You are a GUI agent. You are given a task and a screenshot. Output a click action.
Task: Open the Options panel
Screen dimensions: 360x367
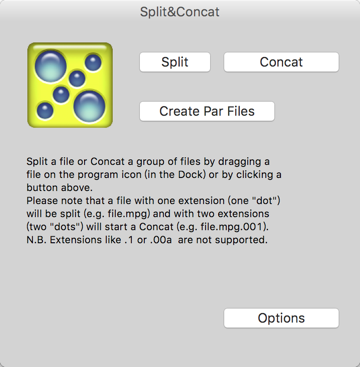pyautogui.click(x=281, y=318)
